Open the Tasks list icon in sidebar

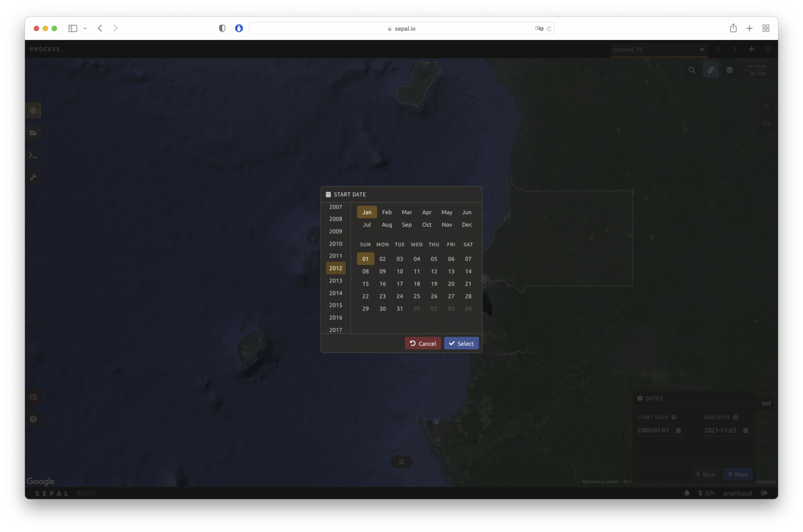[33, 397]
